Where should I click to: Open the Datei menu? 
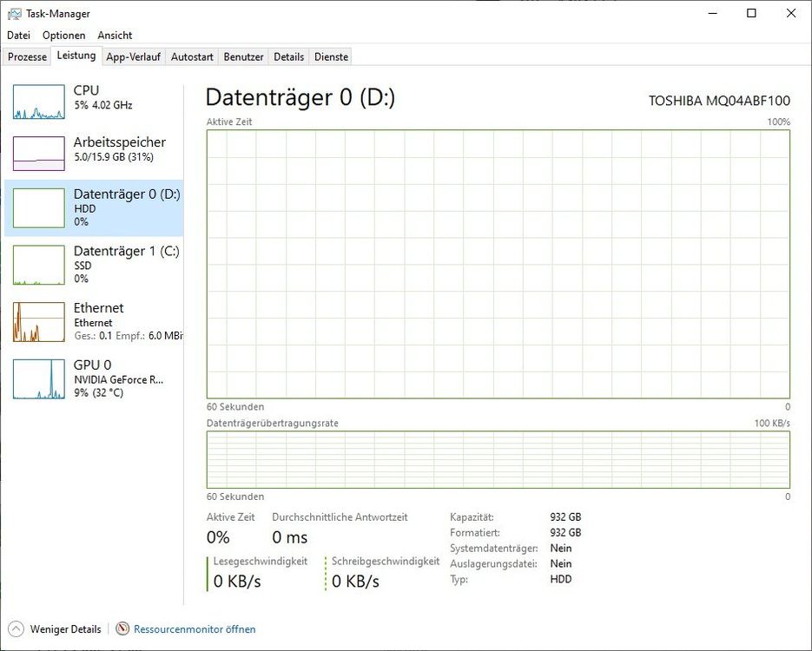pos(18,36)
